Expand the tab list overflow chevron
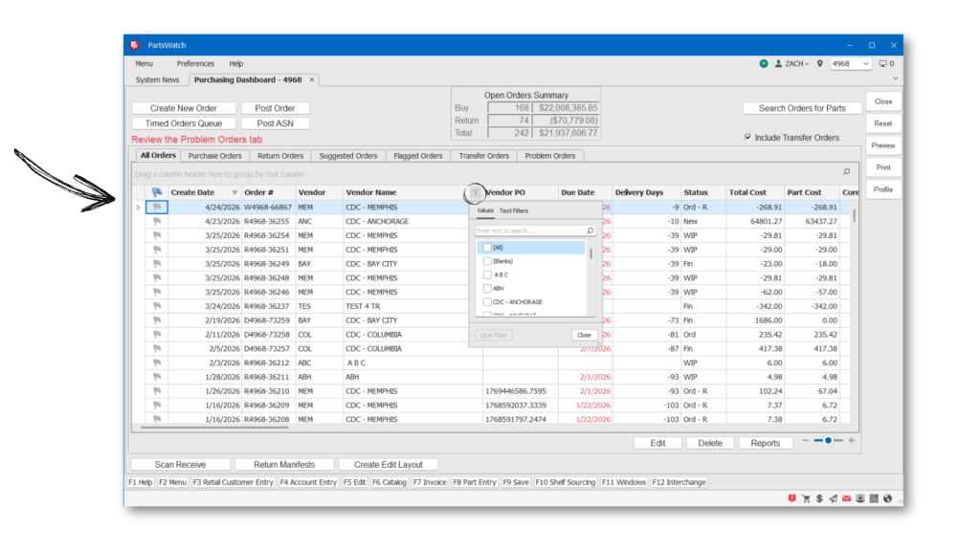The height and width of the screenshot is (551, 980). [x=895, y=78]
